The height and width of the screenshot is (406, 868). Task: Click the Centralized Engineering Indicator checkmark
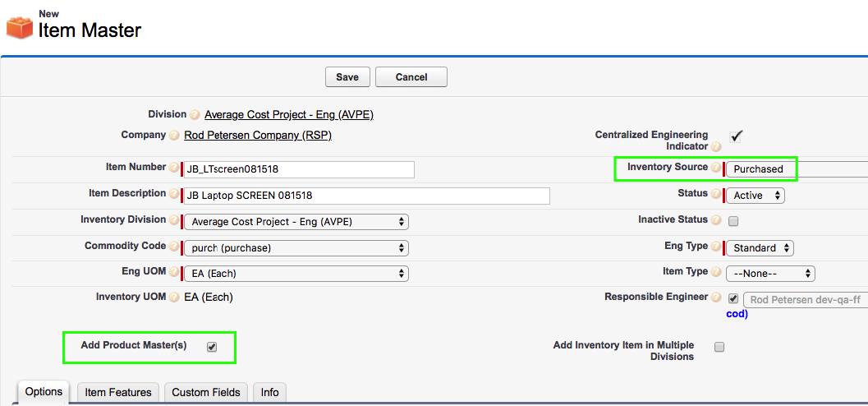coord(736,136)
